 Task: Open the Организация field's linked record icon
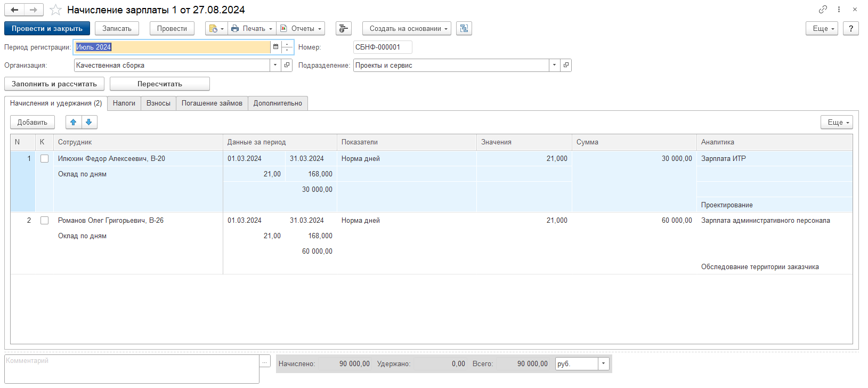coord(287,65)
